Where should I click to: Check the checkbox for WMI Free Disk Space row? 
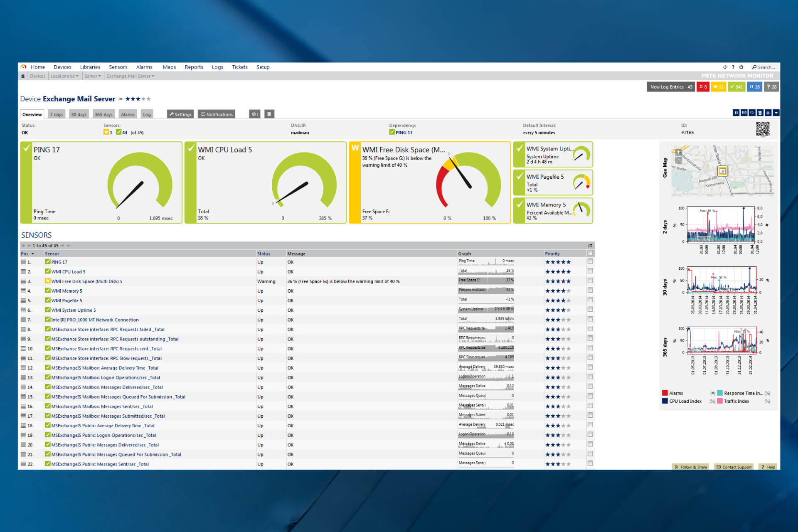(590, 281)
